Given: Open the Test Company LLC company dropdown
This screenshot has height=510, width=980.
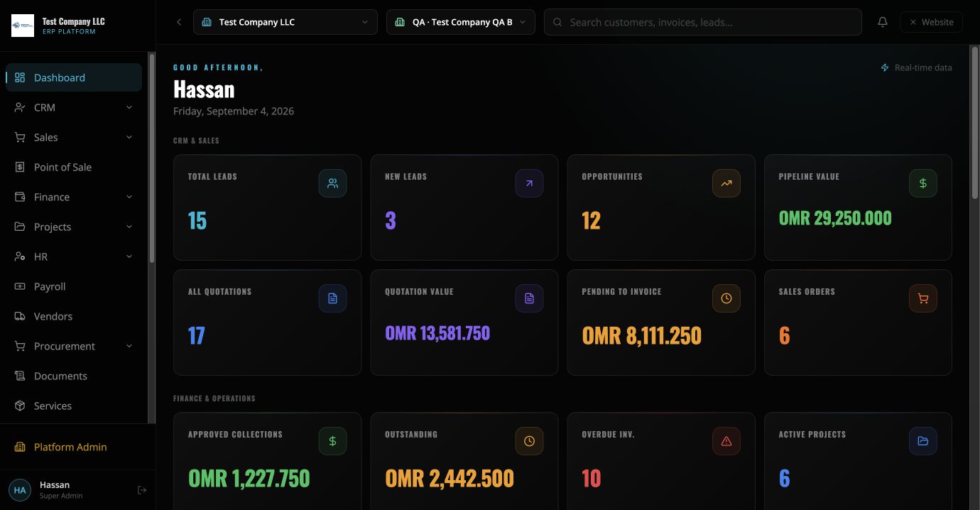Looking at the screenshot, I should pyautogui.click(x=285, y=22).
